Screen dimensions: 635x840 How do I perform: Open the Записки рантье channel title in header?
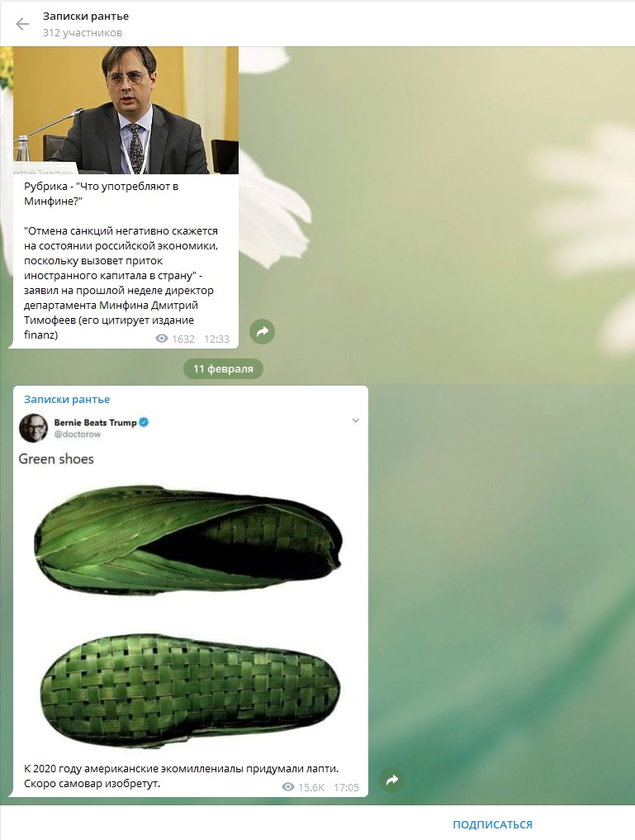click(86, 16)
